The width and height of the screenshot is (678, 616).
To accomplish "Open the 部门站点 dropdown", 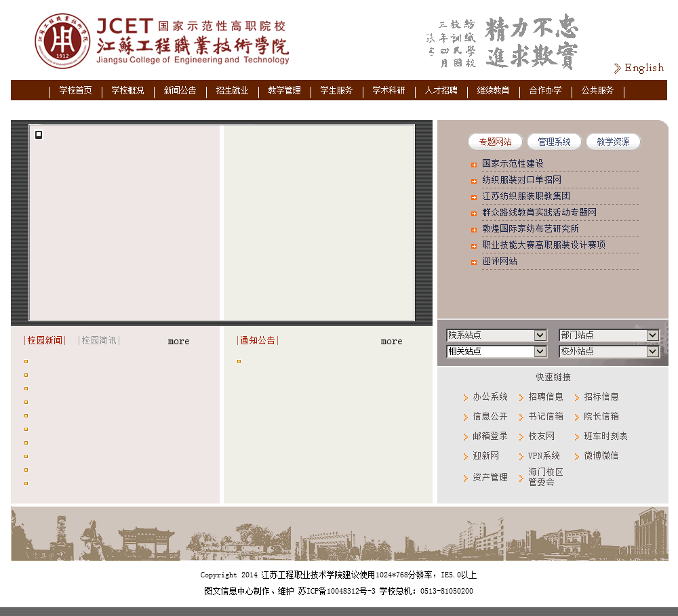I will [x=610, y=335].
